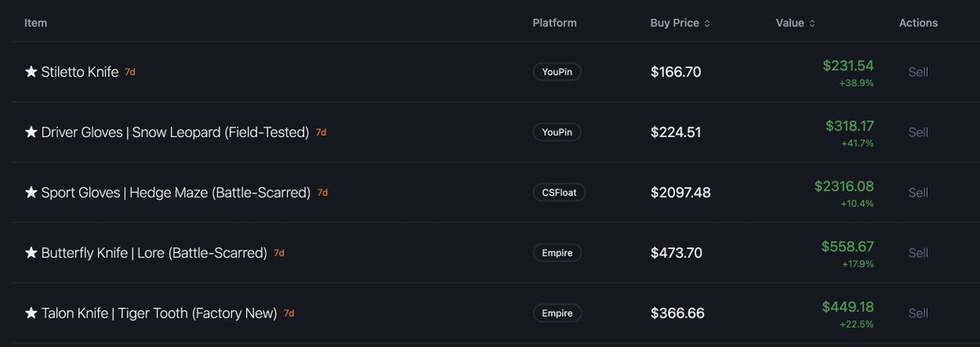Click the star icon beside Stiletto Knife
The width and height of the screenshot is (980, 347).
coord(31,72)
